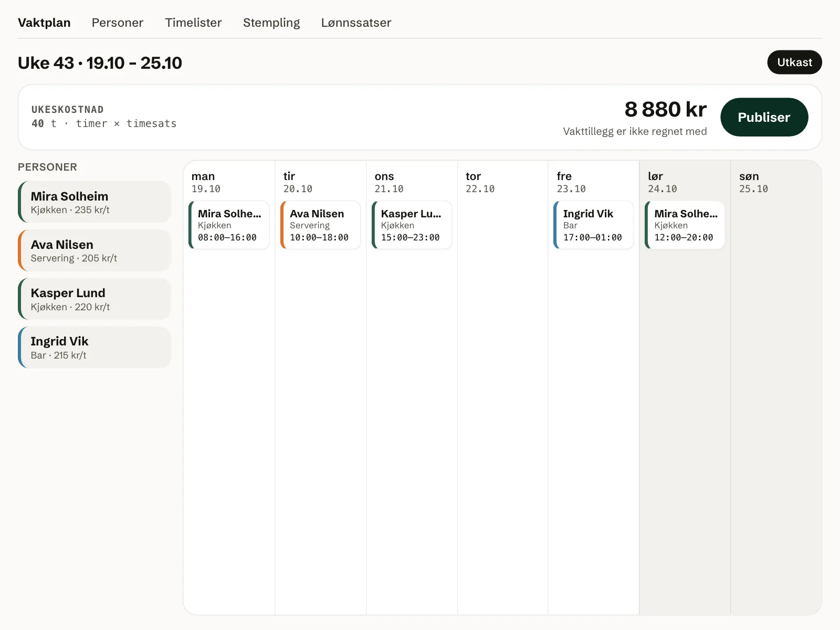Click the UKESKOSTNAD label
This screenshot has height=630, width=840.
click(68, 110)
